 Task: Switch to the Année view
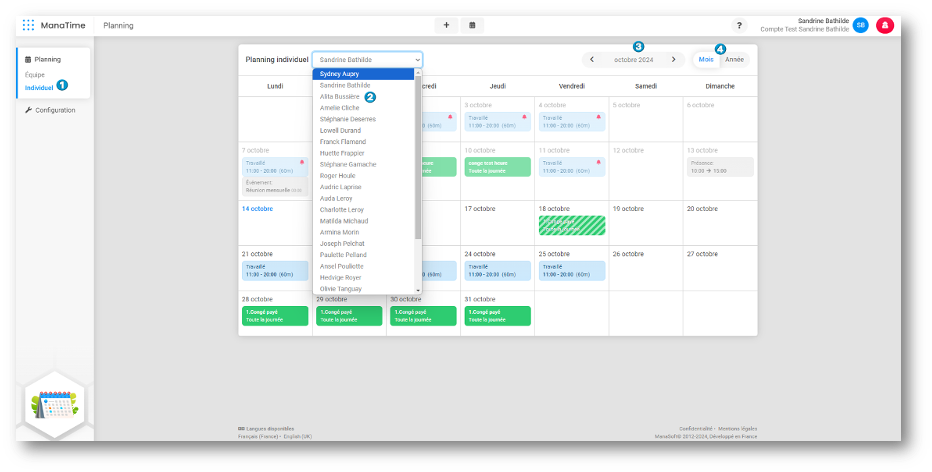click(x=735, y=60)
